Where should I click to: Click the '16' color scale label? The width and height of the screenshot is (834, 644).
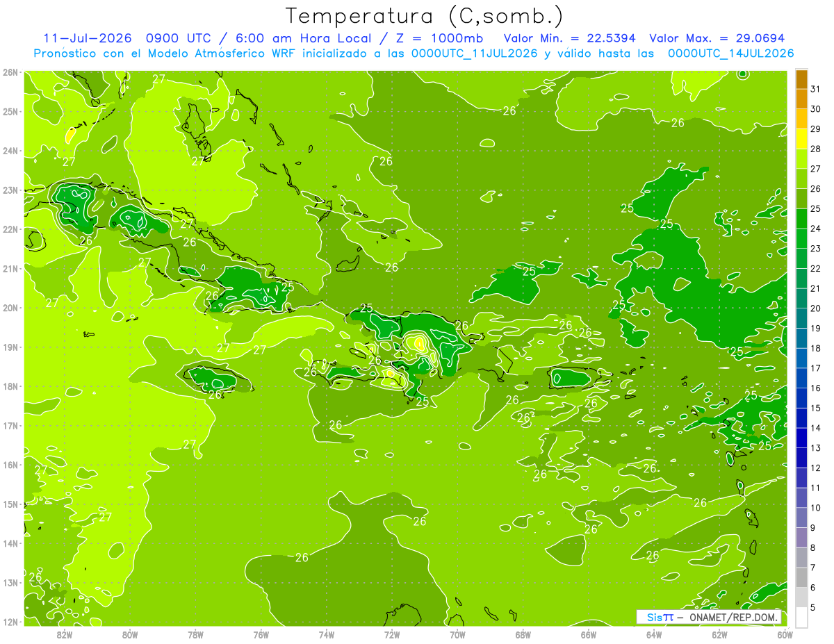point(816,388)
